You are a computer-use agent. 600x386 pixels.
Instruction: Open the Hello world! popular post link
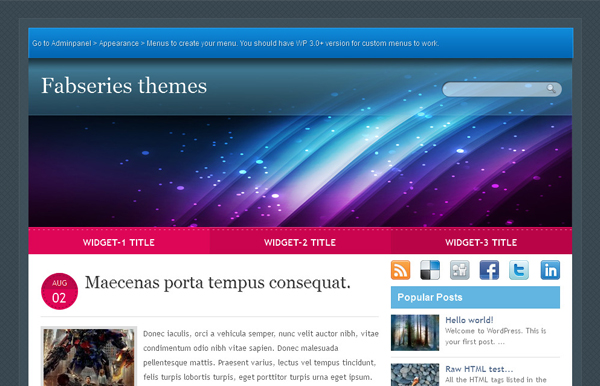click(469, 320)
